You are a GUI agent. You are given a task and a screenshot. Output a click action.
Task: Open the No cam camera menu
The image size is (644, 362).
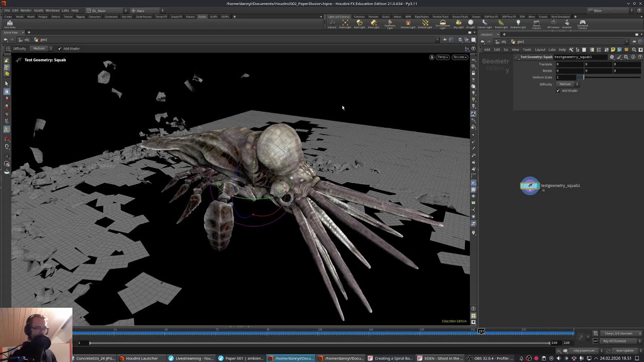[x=460, y=57]
